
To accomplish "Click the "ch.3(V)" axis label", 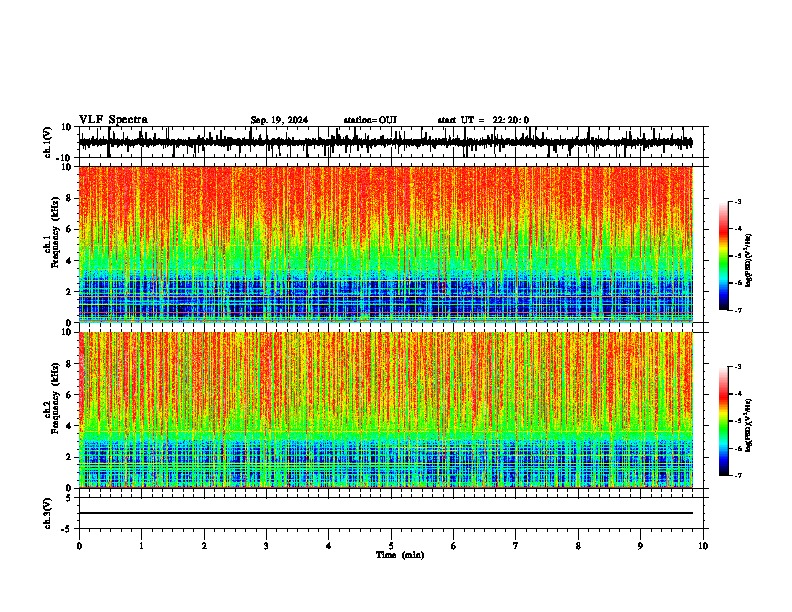I will pyautogui.click(x=47, y=514).
